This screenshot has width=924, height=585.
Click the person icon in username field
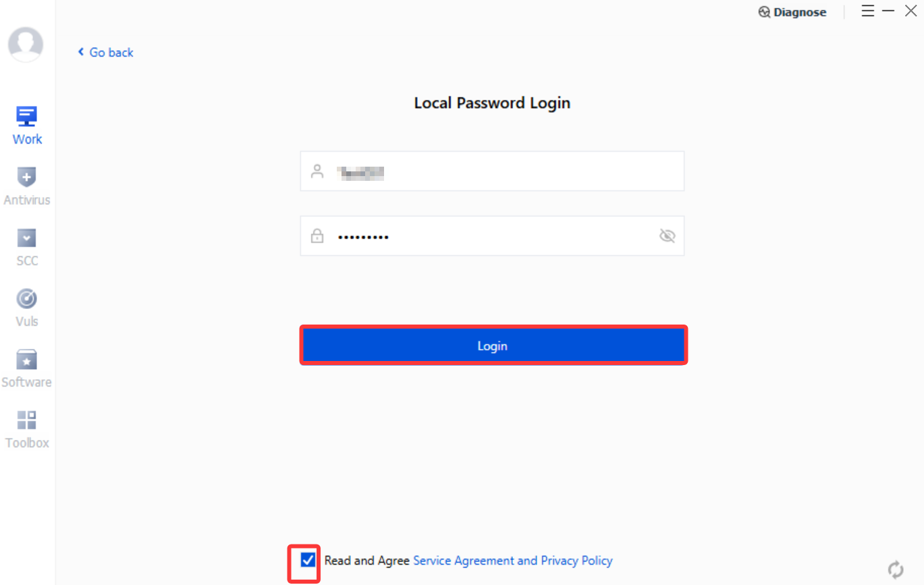pyautogui.click(x=317, y=171)
